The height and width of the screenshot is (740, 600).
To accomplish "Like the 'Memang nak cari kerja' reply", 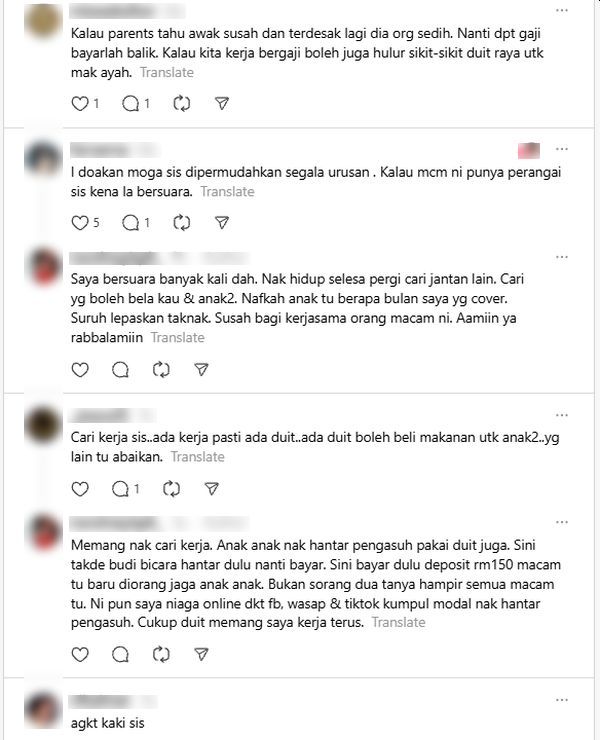I will tap(80, 654).
